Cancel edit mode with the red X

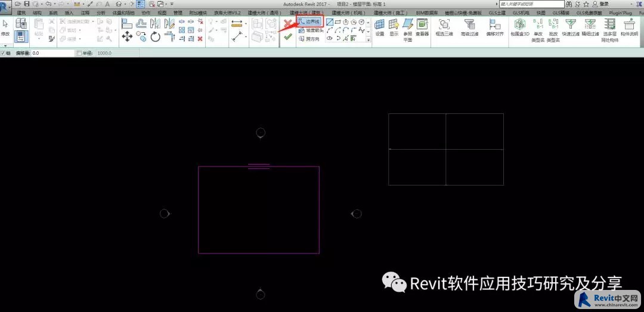click(x=288, y=24)
